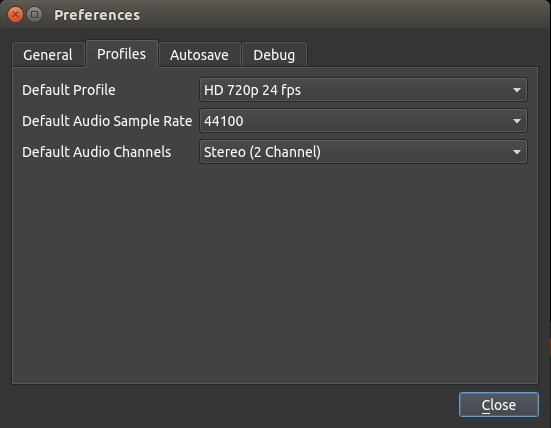Open the Default Audio Sample Rate combo box
This screenshot has height=428, width=551.
363,121
